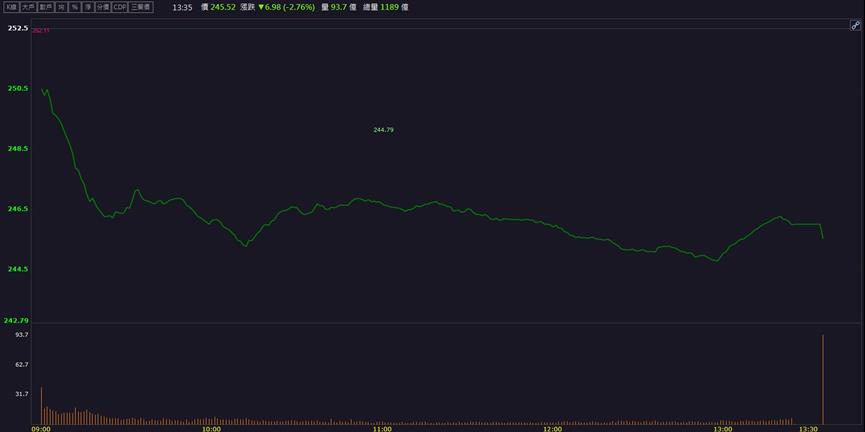The width and height of the screenshot is (865, 432).
Task: Click the 13:00 time axis marker
Action: tap(723, 429)
